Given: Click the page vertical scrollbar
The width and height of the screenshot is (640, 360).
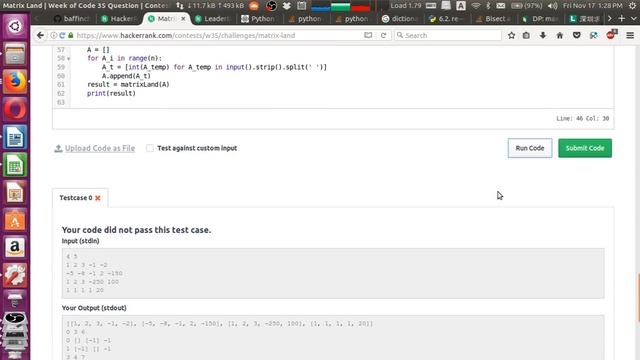Looking at the screenshot, I should click(x=638, y=299).
